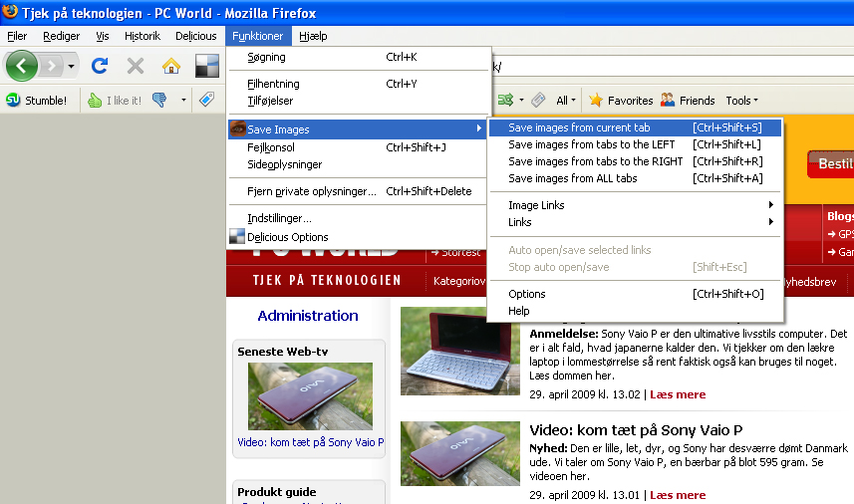Select Save images from ALL tabs

572,178
